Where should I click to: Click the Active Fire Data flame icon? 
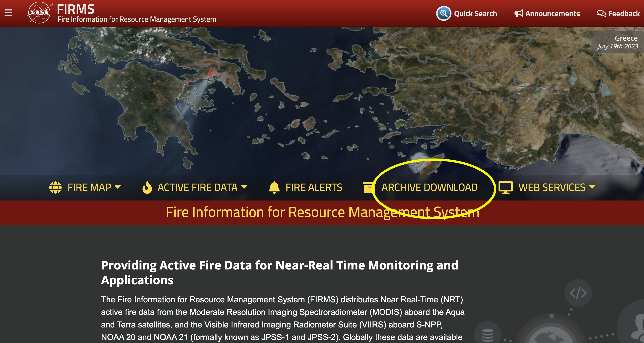click(x=147, y=187)
